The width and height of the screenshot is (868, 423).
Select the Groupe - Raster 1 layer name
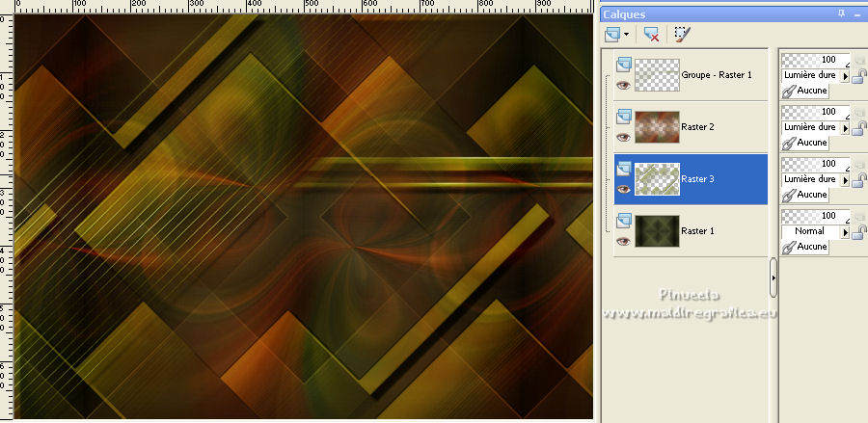tap(717, 75)
